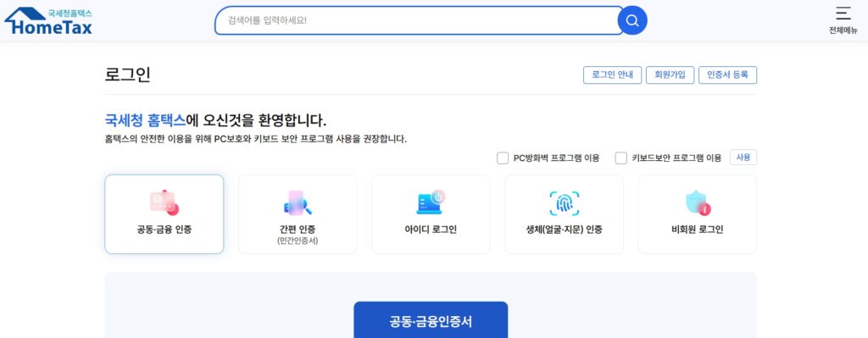Click the 전체메뉴 text label
The width and height of the screenshot is (868, 338).
click(x=843, y=30)
